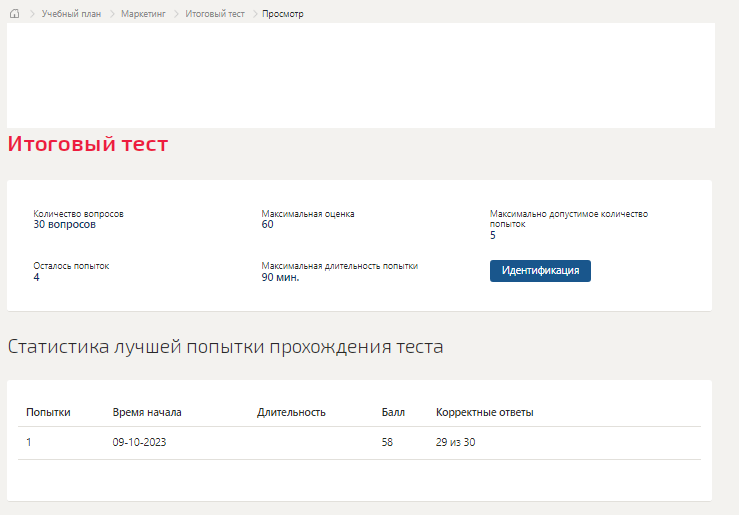Click the Время начала column header
This screenshot has height=515, width=739.
tap(147, 412)
